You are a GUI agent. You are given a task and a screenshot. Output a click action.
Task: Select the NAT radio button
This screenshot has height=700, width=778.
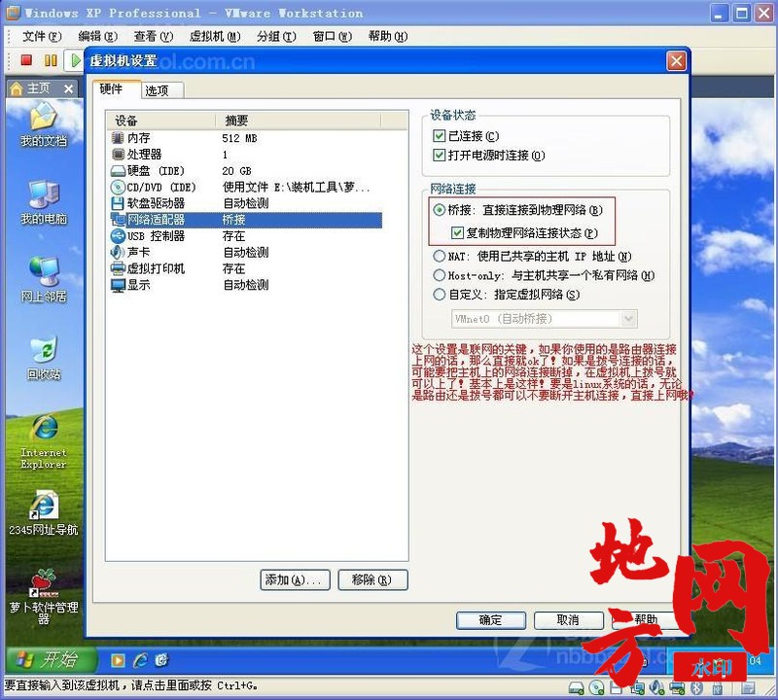pyautogui.click(x=440, y=256)
